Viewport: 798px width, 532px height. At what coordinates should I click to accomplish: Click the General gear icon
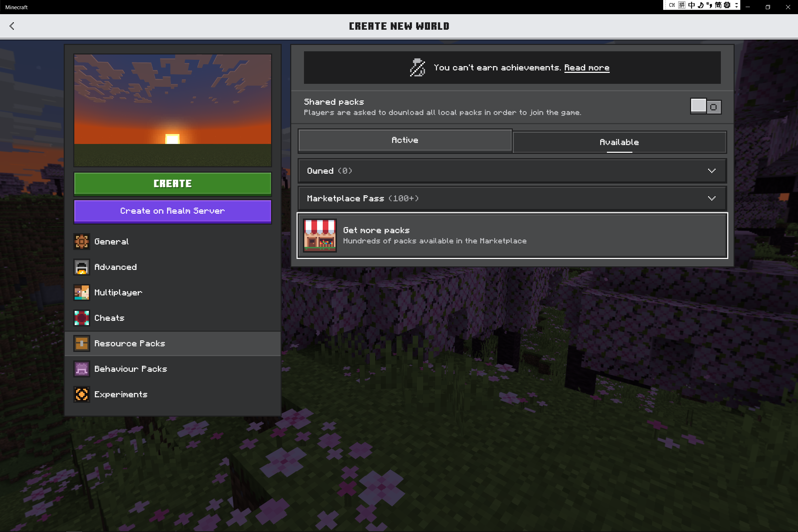81,242
